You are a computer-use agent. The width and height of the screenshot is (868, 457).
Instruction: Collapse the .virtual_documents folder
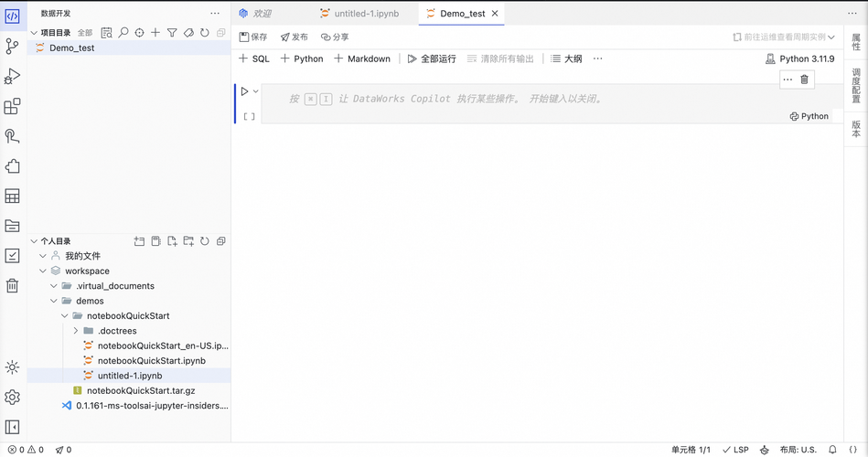pyautogui.click(x=54, y=285)
